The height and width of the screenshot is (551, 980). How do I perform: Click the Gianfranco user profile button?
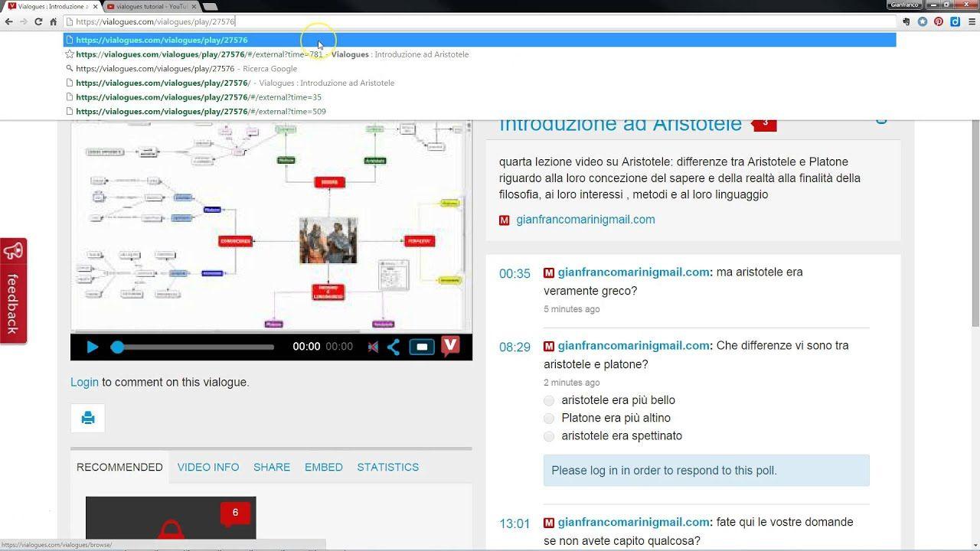pyautogui.click(x=905, y=5)
